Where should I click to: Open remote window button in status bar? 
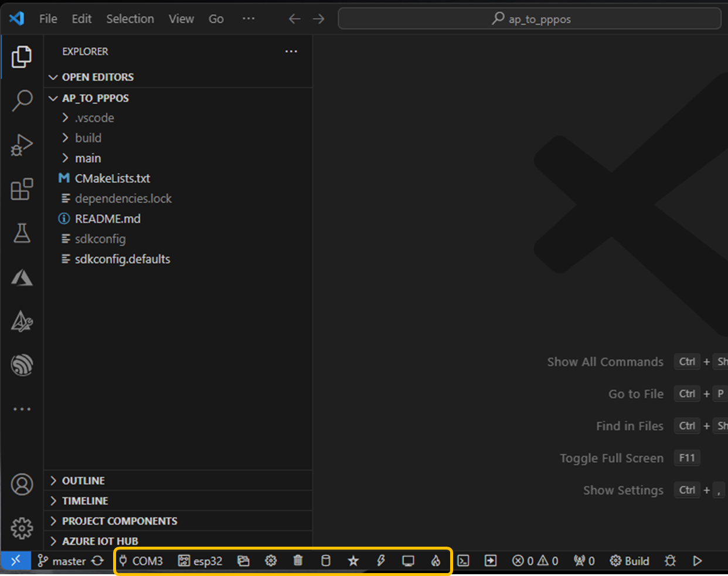click(x=16, y=561)
